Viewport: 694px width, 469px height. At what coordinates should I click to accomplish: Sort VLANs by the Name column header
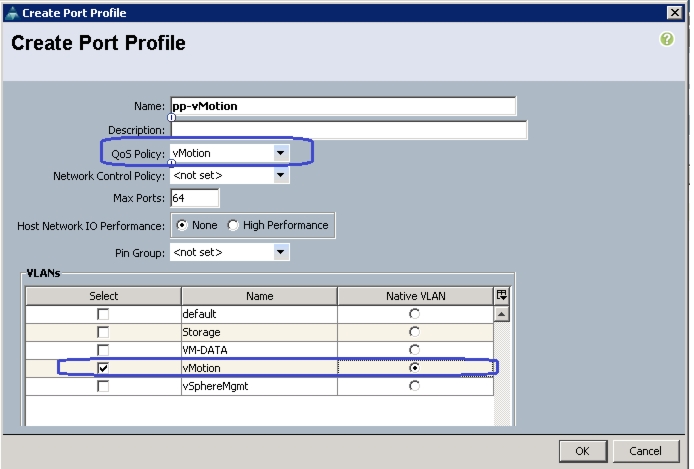(259, 296)
